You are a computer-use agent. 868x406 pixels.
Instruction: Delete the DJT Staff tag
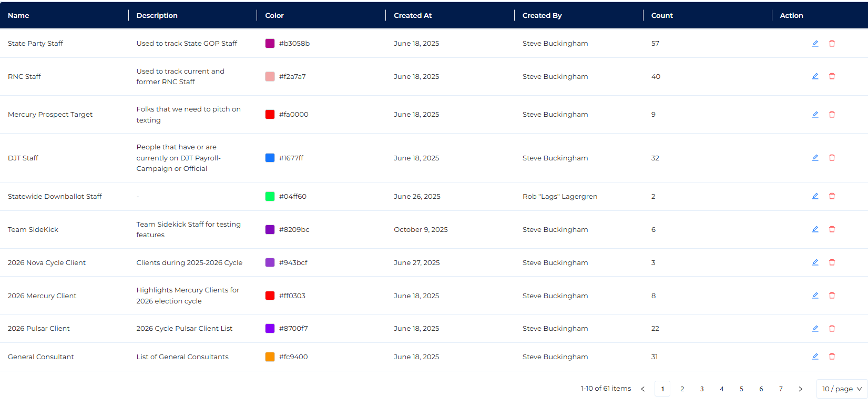tap(832, 158)
